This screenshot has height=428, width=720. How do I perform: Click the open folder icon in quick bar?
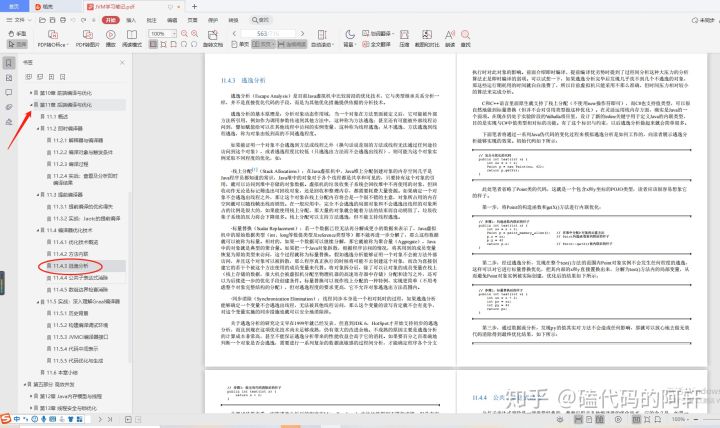tap(42, 20)
